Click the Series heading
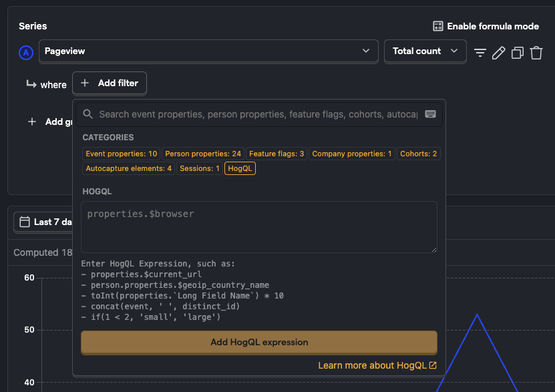The image size is (555, 392). click(x=33, y=26)
